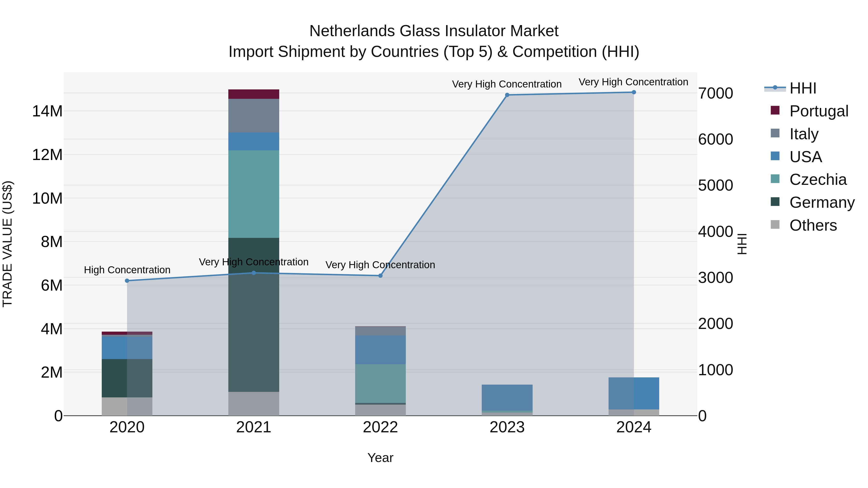Screen dimensions: 868x488
Task: Click the 2020 Others bar segment
Action: click(x=127, y=407)
